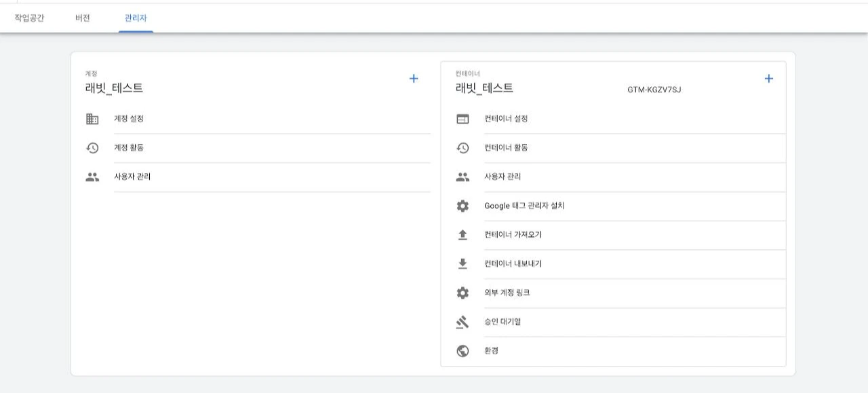Switch to the 버전 tab
Viewport: 868px width, 393px height.
pos(83,18)
